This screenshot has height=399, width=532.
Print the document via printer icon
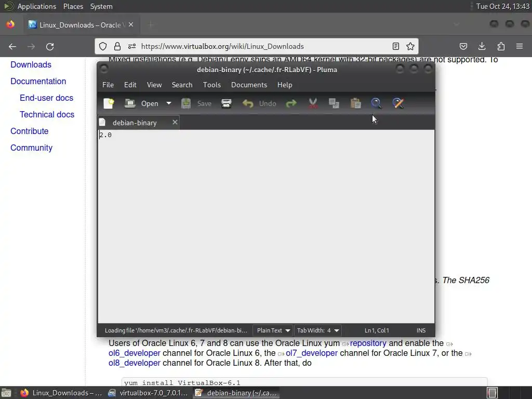pos(227,103)
